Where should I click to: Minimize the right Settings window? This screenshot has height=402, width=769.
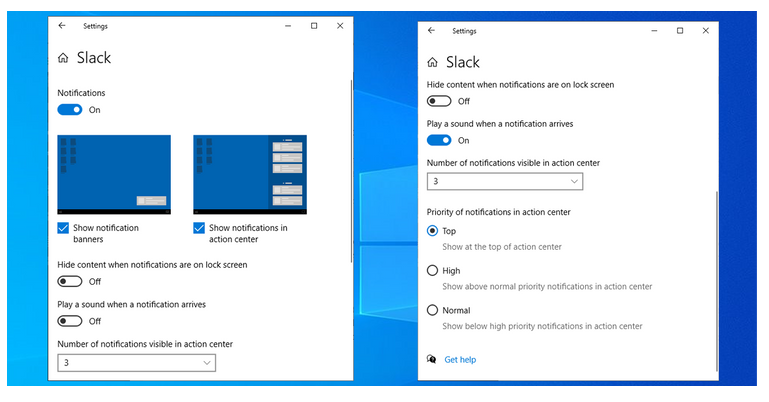[654, 30]
